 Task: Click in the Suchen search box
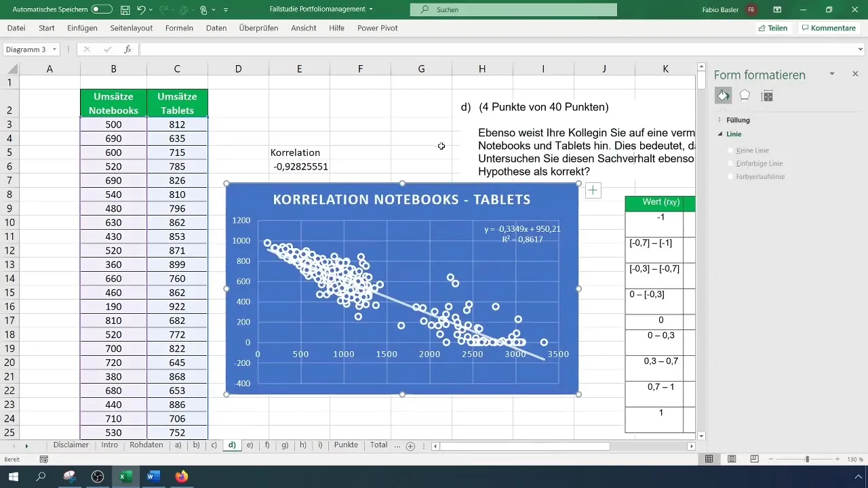coord(513,9)
